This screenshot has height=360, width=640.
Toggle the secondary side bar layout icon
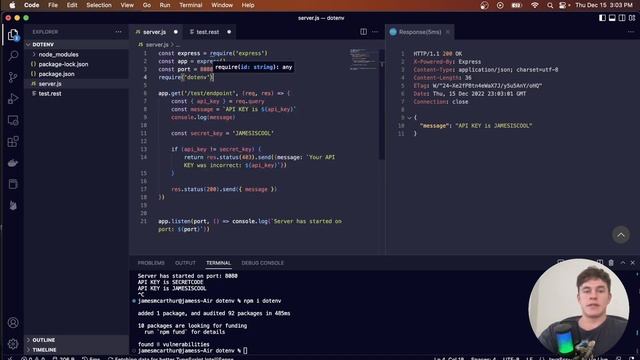coord(622,18)
